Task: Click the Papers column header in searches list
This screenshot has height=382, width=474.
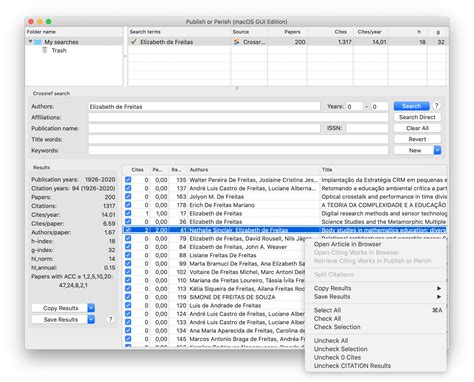Action: [x=287, y=32]
